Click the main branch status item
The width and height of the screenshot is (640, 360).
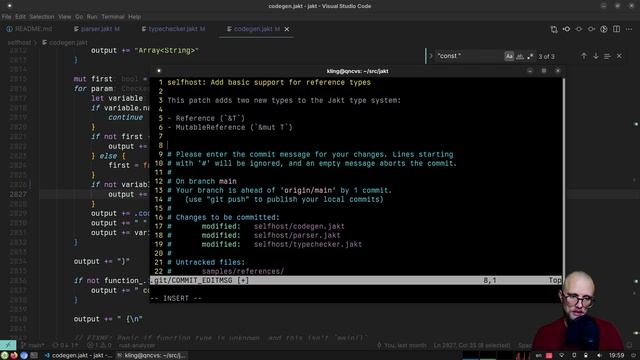[33, 345]
